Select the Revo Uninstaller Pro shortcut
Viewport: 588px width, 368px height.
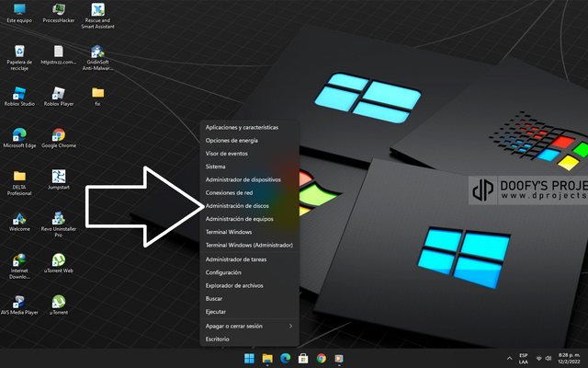(59, 224)
